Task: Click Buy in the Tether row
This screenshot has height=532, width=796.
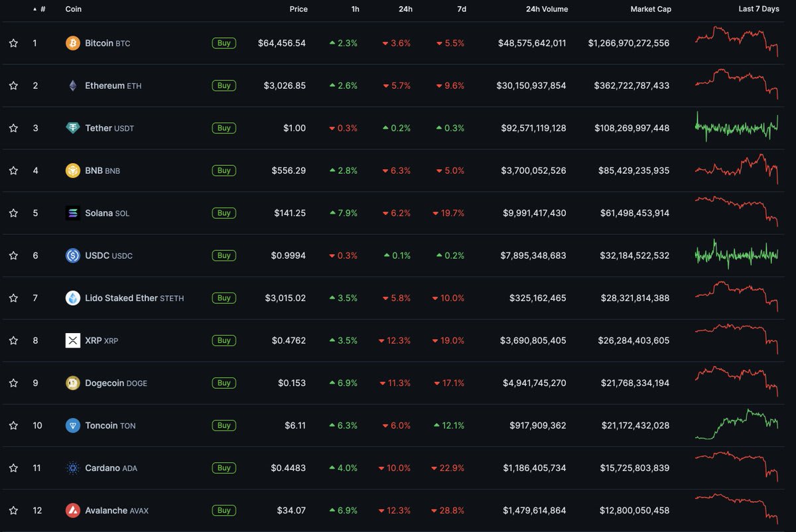Action: 224,128
